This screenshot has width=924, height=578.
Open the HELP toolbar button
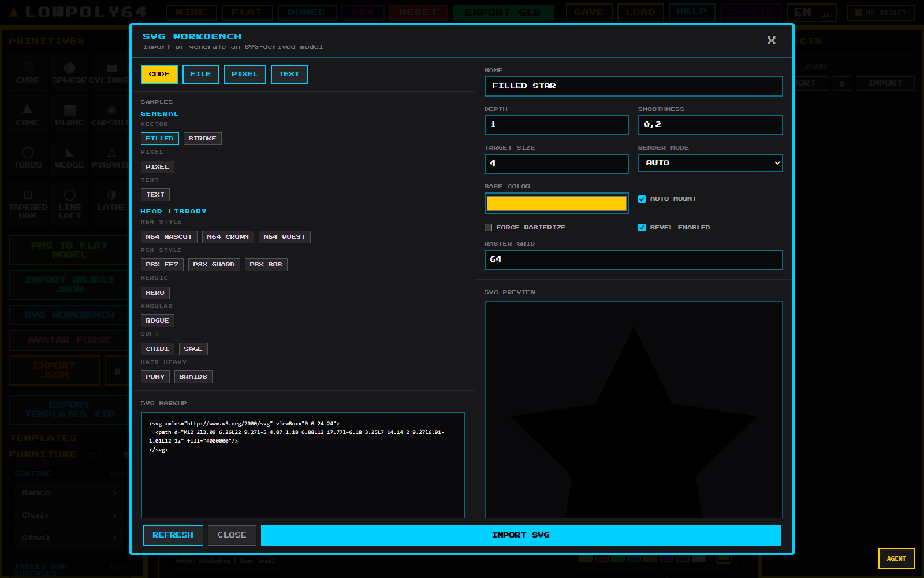click(x=692, y=12)
